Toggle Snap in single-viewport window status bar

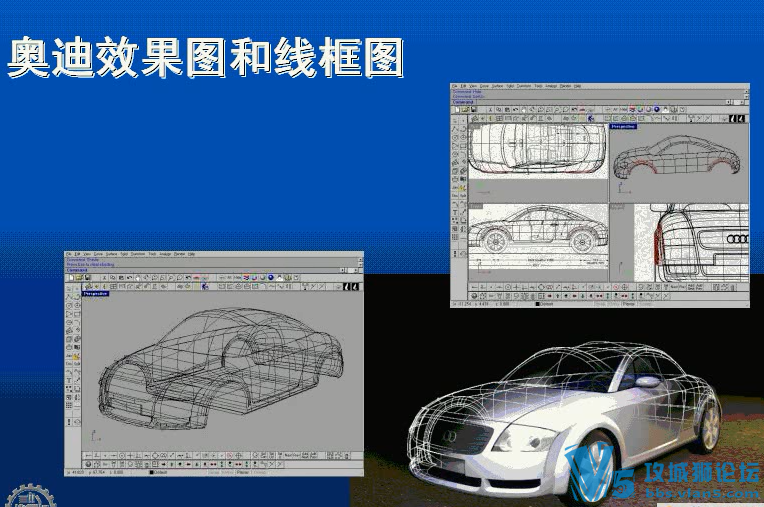click(212, 472)
